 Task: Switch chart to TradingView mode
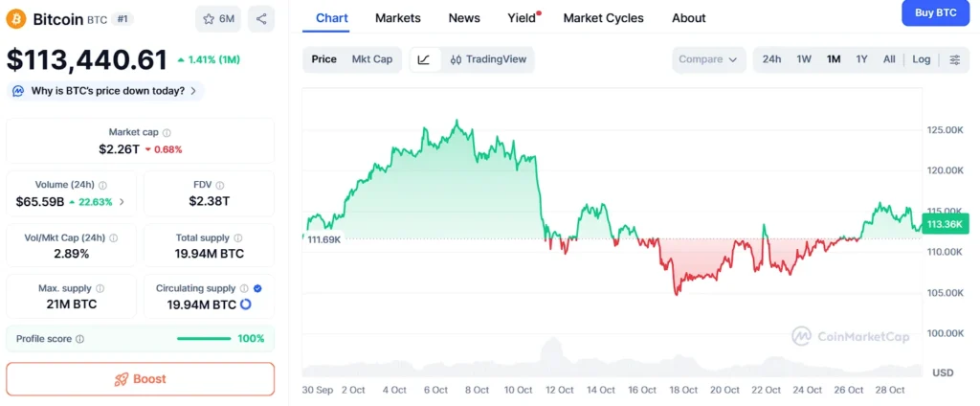(x=488, y=59)
